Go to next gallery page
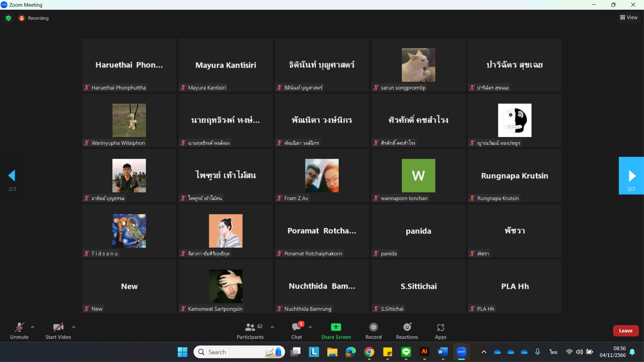Viewport: 644px width, 362px height. click(631, 176)
